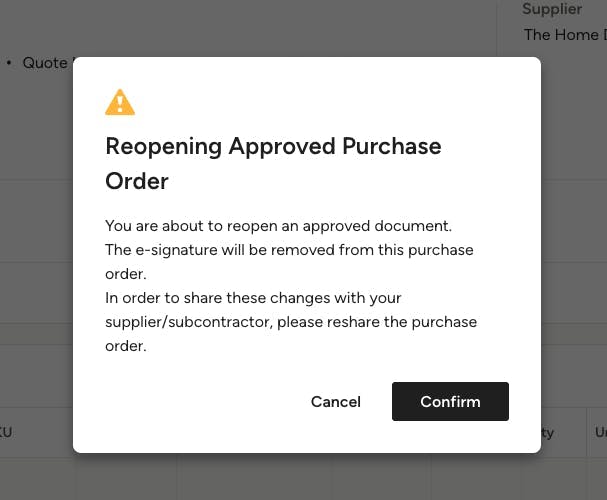Select the Quote bullet item

(x=44, y=63)
